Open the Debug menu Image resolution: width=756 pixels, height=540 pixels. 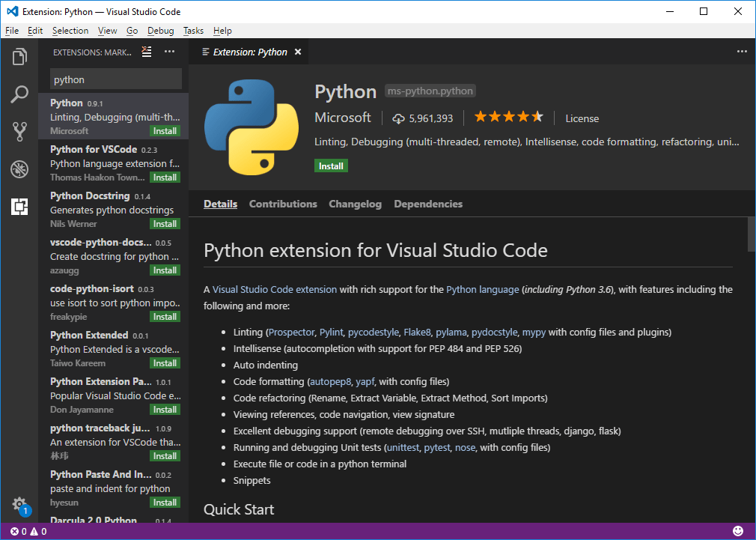(x=160, y=31)
